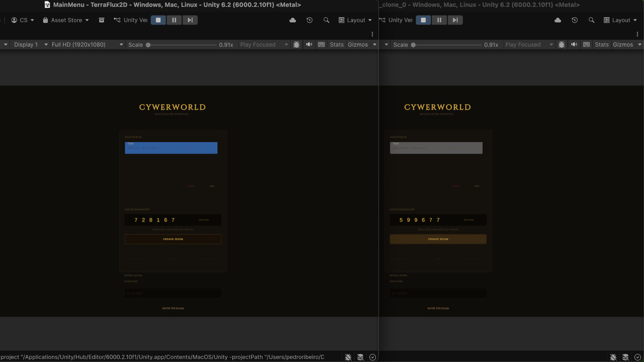This screenshot has width=644, height=362.
Task: Open Unity Version Control in the clone_0 window
Action: tap(396, 20)
